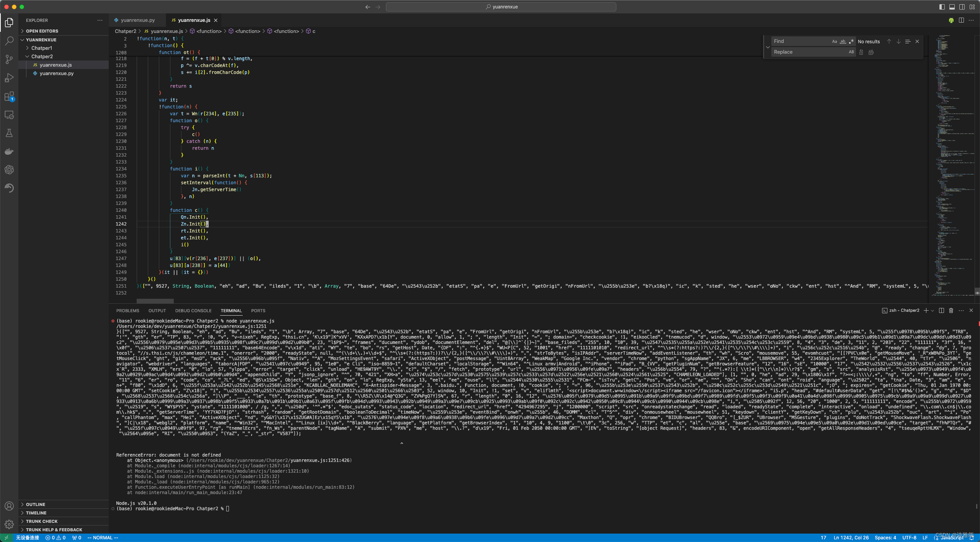Toggle Find in Selection

[908, 41]
